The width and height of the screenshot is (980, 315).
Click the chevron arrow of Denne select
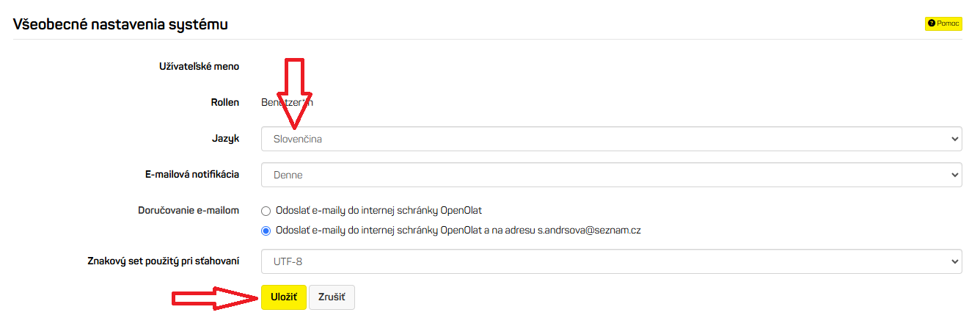954,175
